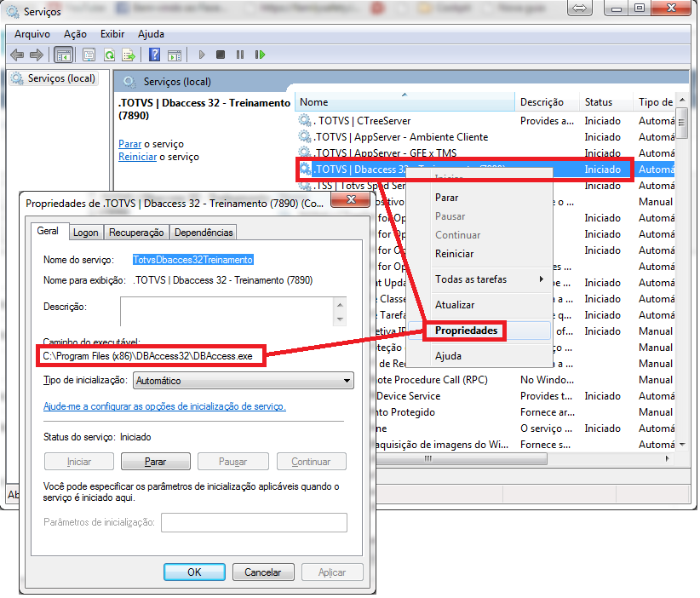Choose Atualizar in the context menu
The image size is (700, 598).
point(480,305)
